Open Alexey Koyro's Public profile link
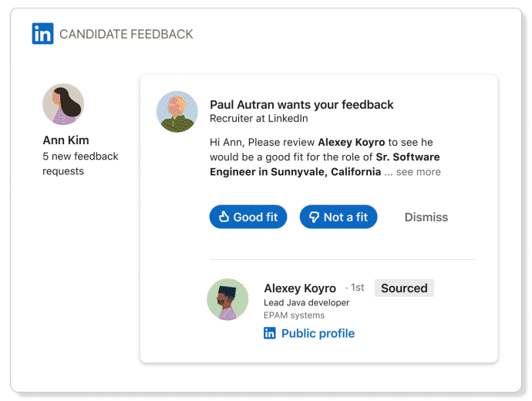Screen dimensions: 532x401 click(x=318, y=333)
